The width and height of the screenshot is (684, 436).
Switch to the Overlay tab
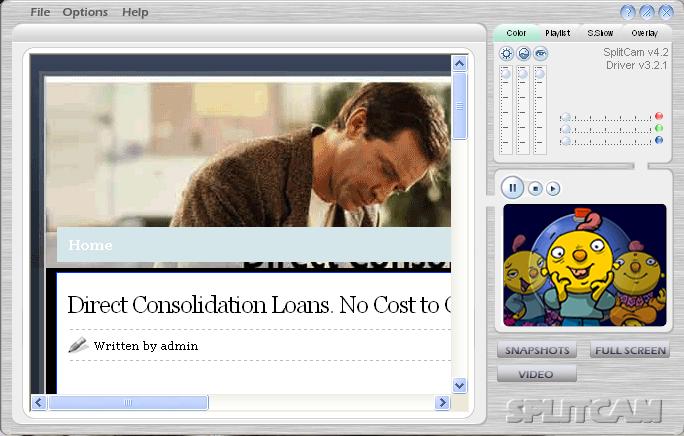[x=644, y=33]
